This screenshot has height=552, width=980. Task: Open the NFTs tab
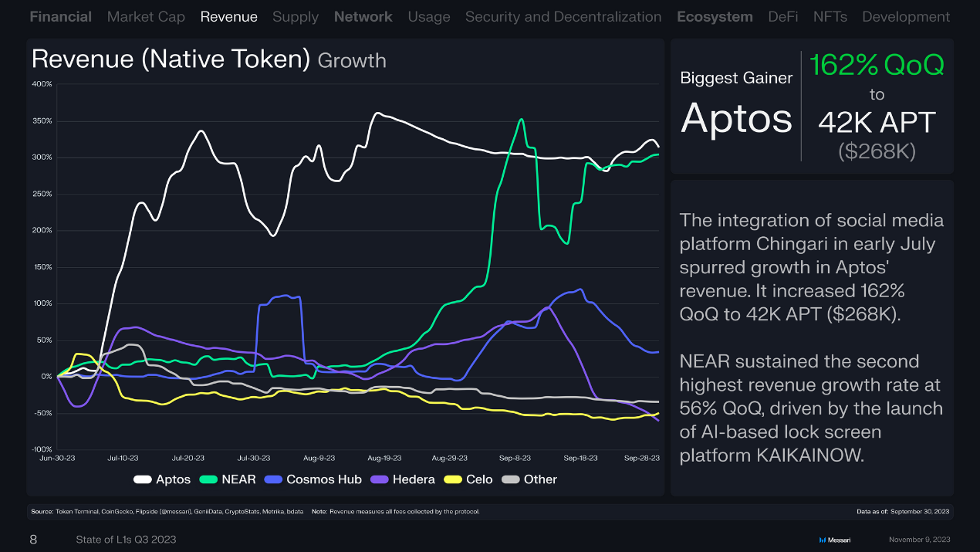(830, 16)
